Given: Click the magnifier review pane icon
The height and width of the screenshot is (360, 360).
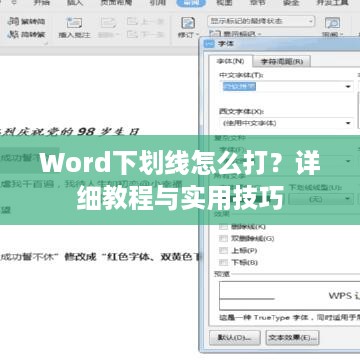Looking at the screenshot, I should [332, 23].
